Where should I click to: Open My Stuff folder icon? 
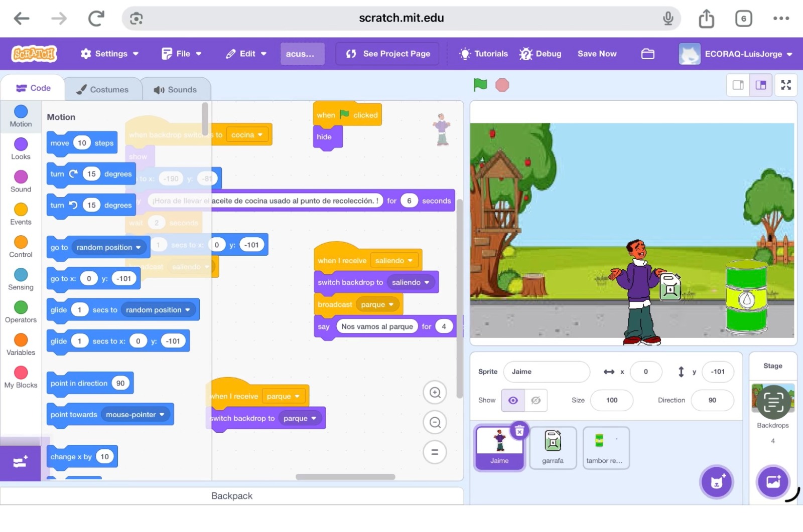pos(647,54)
